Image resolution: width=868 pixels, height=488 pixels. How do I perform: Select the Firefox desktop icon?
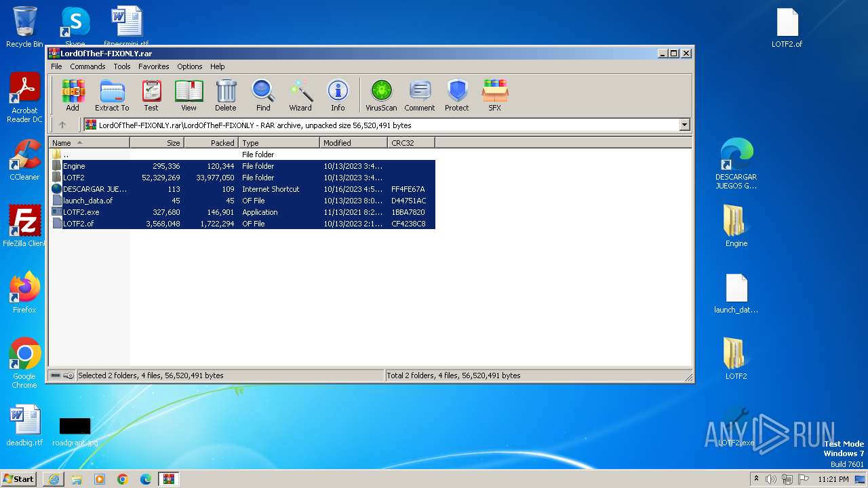(24, 293)
